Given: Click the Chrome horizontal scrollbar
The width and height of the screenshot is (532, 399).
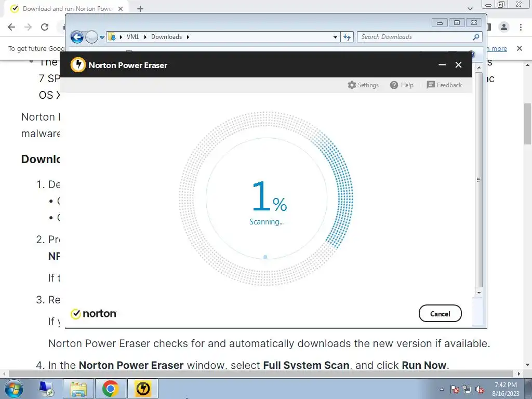Looking at the screenshot, I should [261, 374].
